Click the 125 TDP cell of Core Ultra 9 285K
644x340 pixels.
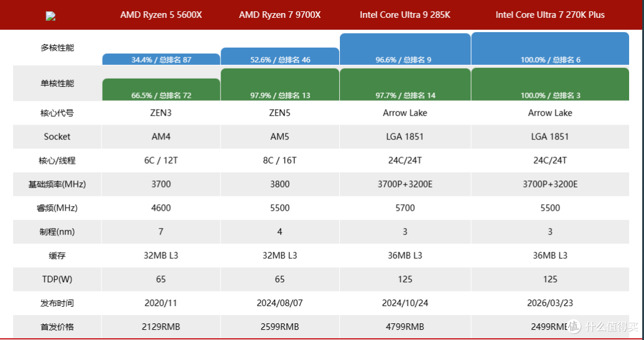(x=405, y=279)
